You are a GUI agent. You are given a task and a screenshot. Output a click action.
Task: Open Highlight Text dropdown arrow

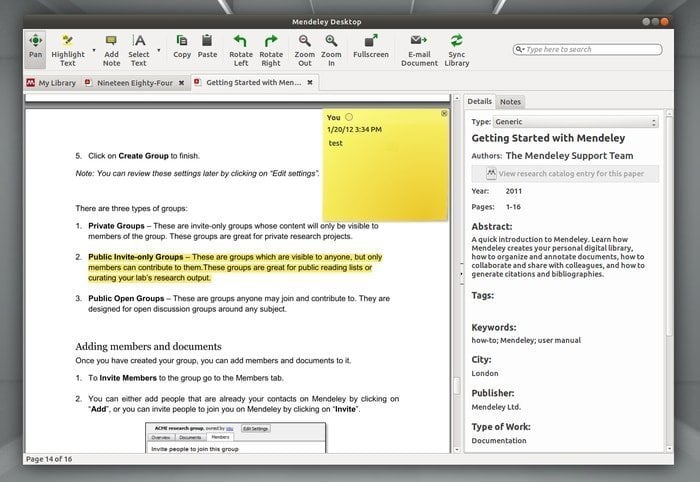click(x=94, y=50)
